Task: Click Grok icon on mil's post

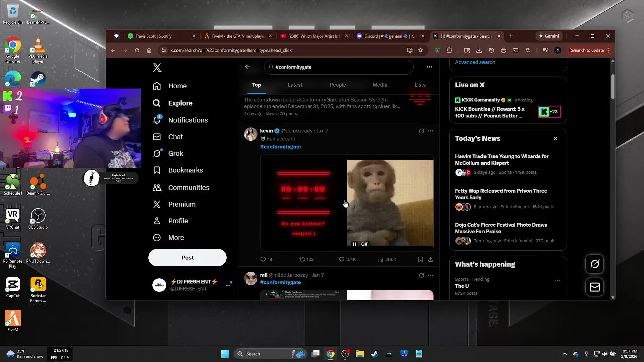Action: click(422, 275)
